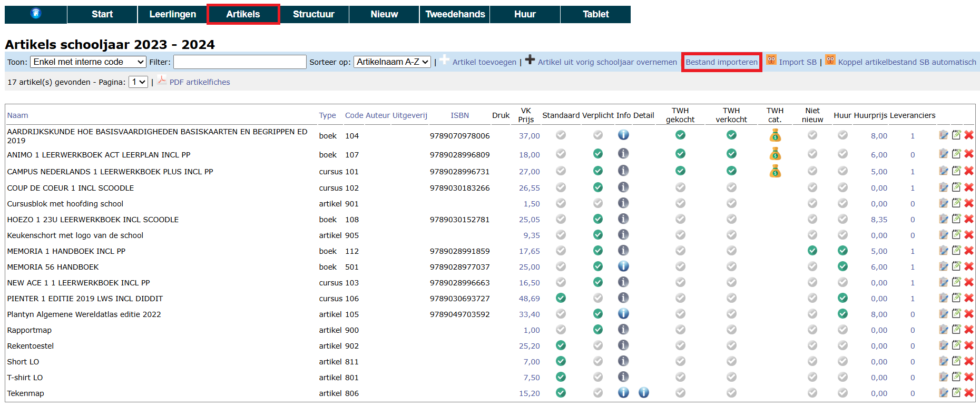The width and height of the screenshot is (980, 406).
Task: Toggle Standaard check for T-shirt LO
Action: [561, 377]
